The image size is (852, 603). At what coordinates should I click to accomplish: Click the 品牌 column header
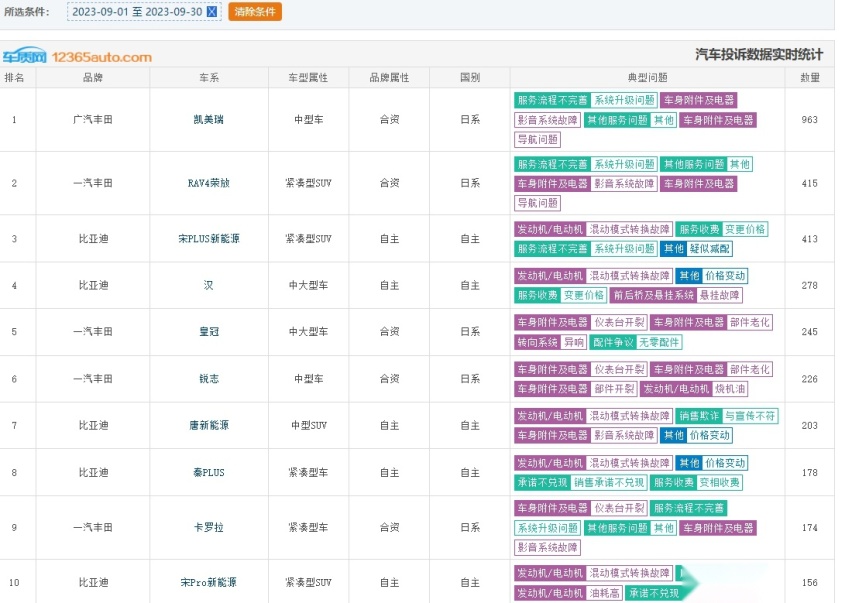point(93,78)
